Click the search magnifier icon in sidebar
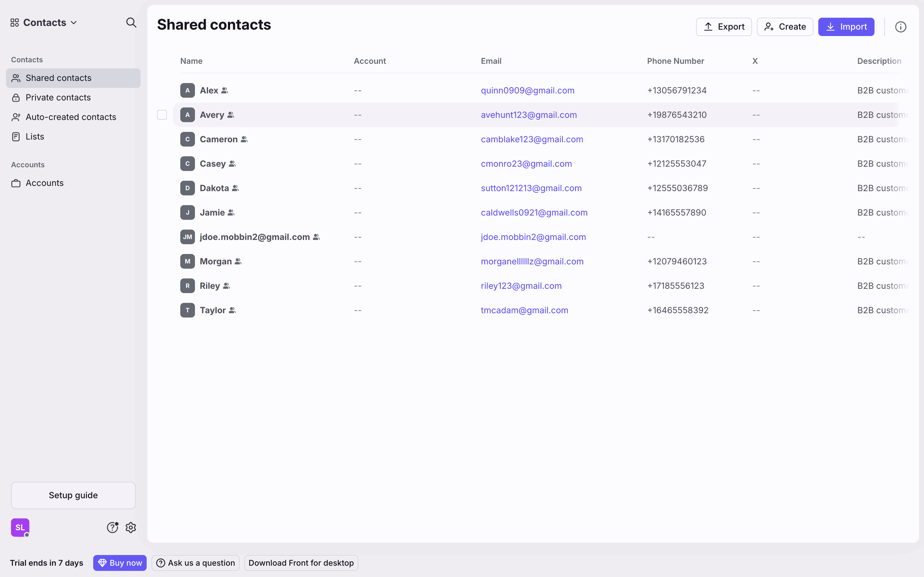924x577 pixels. pos(131,23)
